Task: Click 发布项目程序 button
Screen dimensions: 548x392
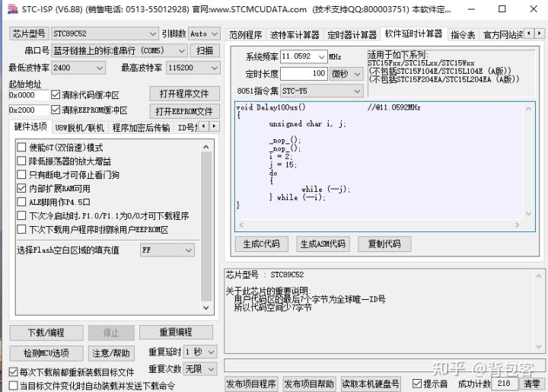Action: [x=251, y=384]
